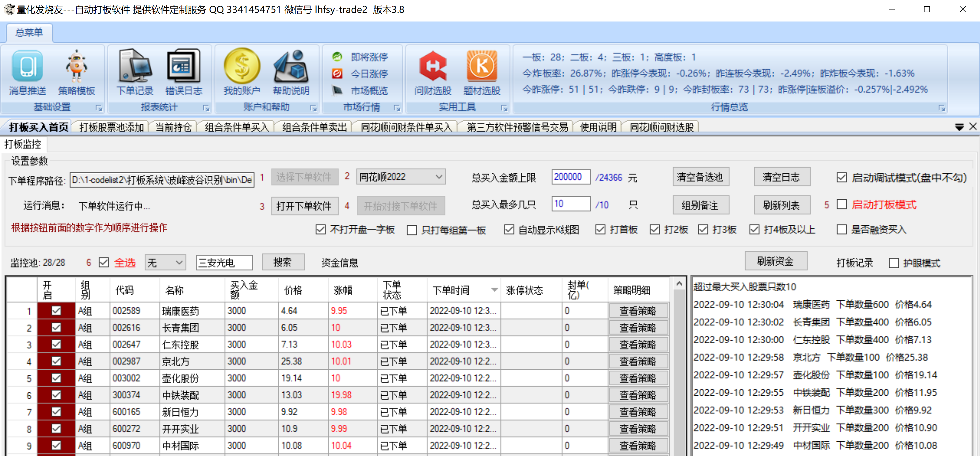980x456 pixels.
Task: Open the tab list dropdown arrow
Action: tap(959, 127)
